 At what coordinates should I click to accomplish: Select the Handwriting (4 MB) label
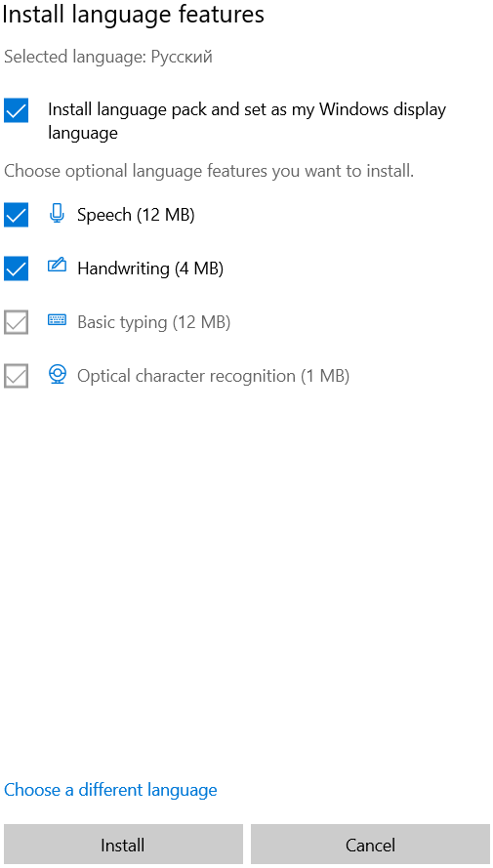[150, 269]
